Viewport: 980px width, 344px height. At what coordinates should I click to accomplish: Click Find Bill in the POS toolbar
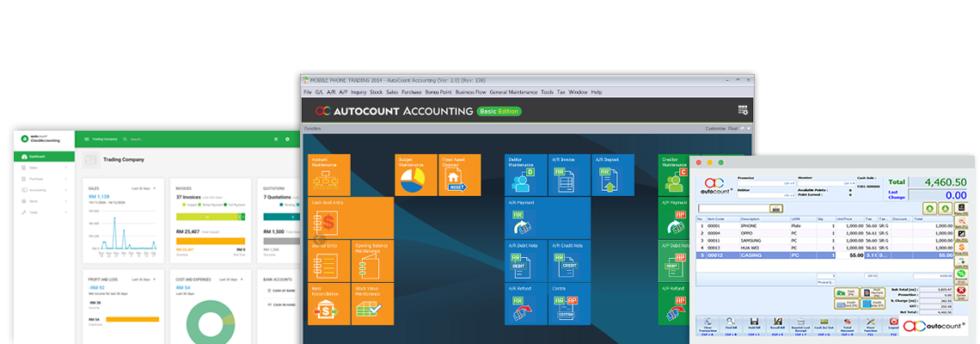(x=731, y=326)
